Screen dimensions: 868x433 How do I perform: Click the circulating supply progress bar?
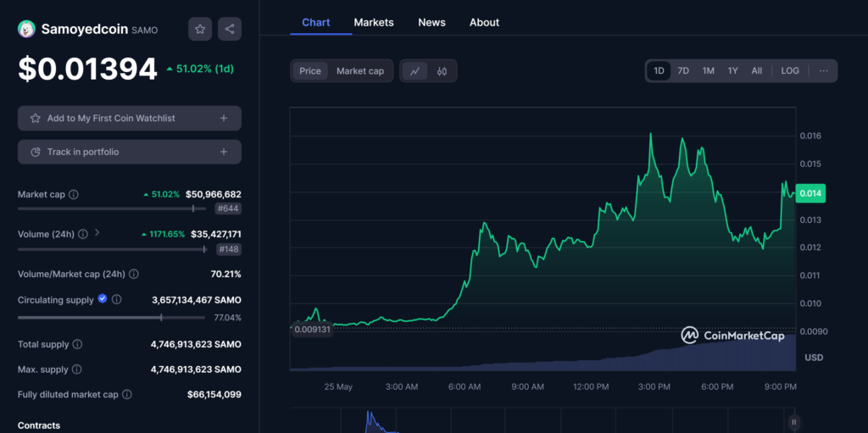[x=110, y=318]
